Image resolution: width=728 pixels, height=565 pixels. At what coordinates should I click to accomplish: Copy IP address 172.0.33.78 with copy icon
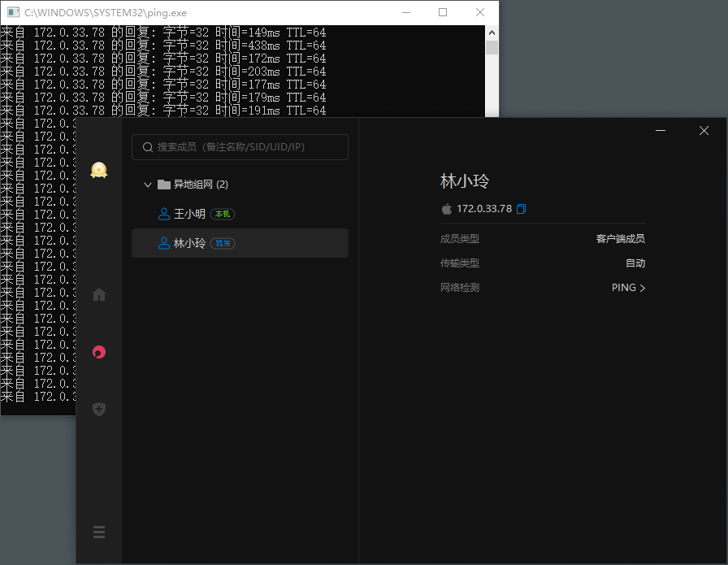(x=522, y=209)
